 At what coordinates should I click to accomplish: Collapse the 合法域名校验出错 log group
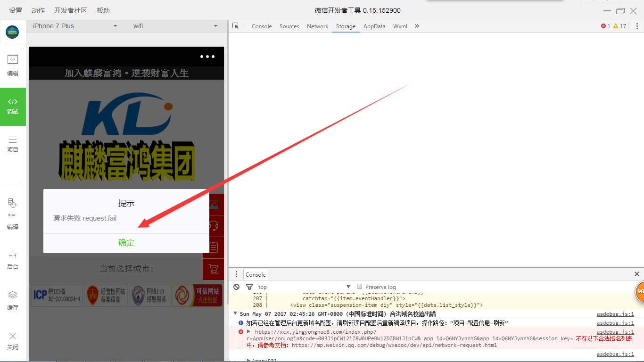click(x=235, y=313)
